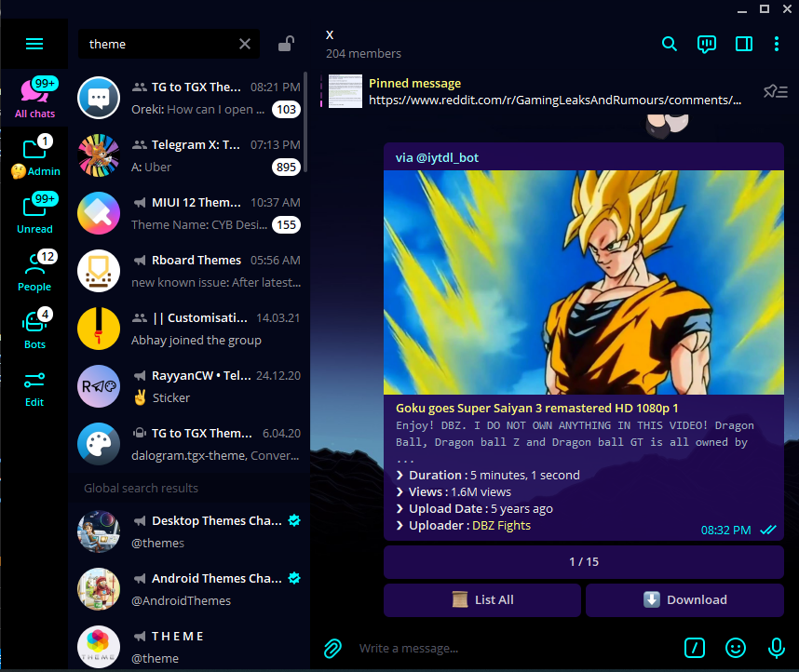
Task: Open the pinned reddit link message
Action: click(x=555, y=100)
